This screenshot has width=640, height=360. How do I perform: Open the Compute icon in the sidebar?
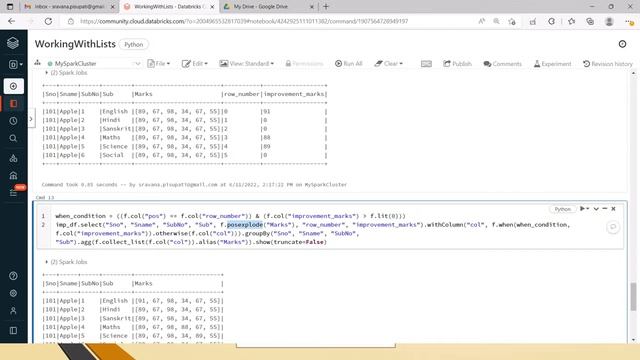click(13, 176)
